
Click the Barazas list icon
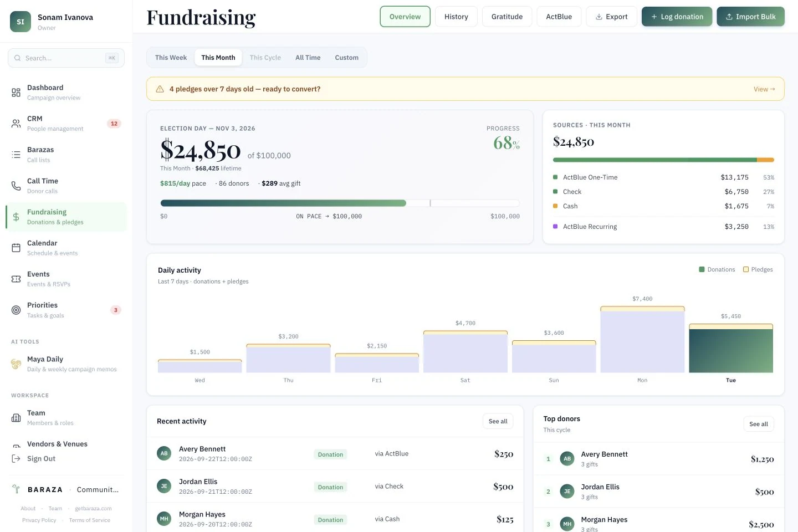pos(16,155)
